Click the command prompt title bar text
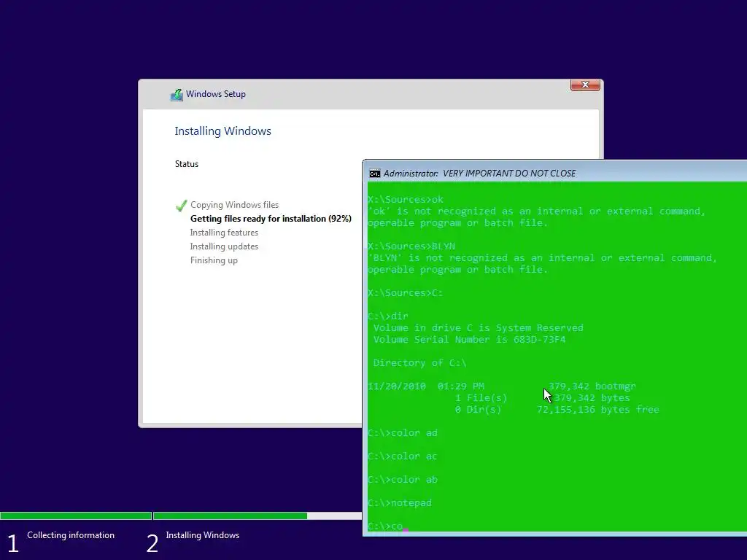The width and height of the screenshot is (747, 560). tap(479, 174)
